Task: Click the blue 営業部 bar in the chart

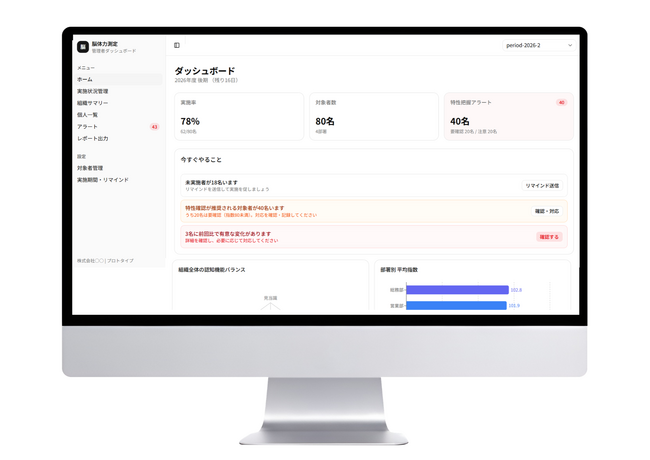Action: (x=456, y=305)
